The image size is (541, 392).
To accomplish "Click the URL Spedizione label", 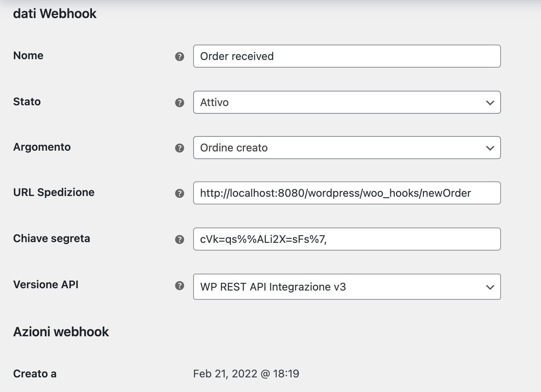I will 54,193.
